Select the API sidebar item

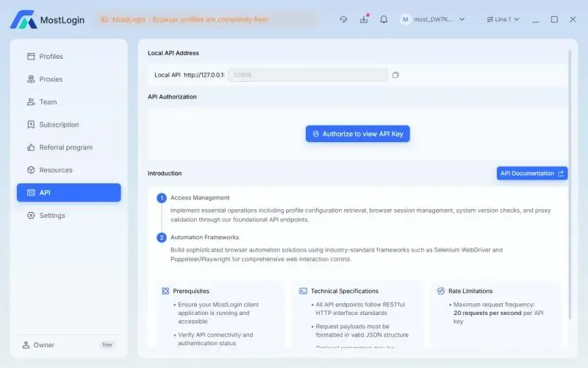(x=68, y=193)
